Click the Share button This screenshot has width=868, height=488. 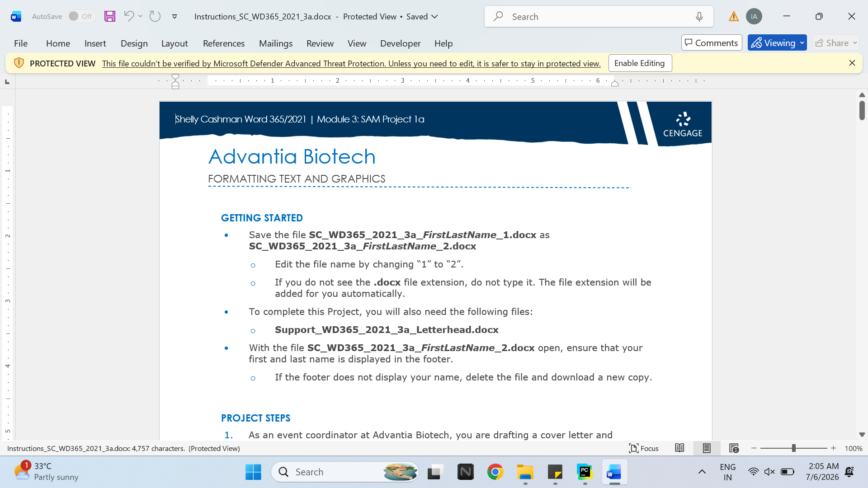coord(836,43)
